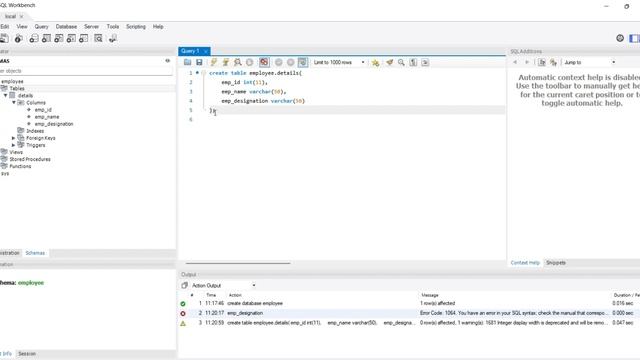The height and width of the screenshot is (360, 640).
Task: Switch to the Session tab
Action: 27,353
